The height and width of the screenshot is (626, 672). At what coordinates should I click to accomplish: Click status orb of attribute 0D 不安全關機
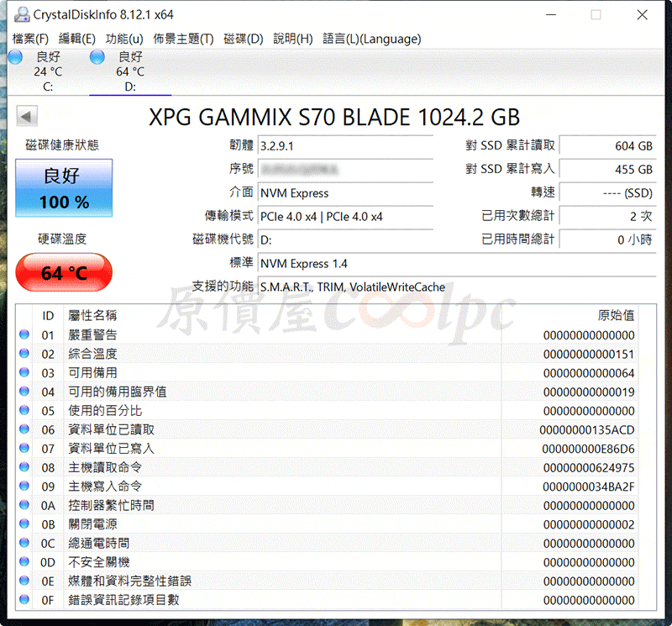pos(24,561)
